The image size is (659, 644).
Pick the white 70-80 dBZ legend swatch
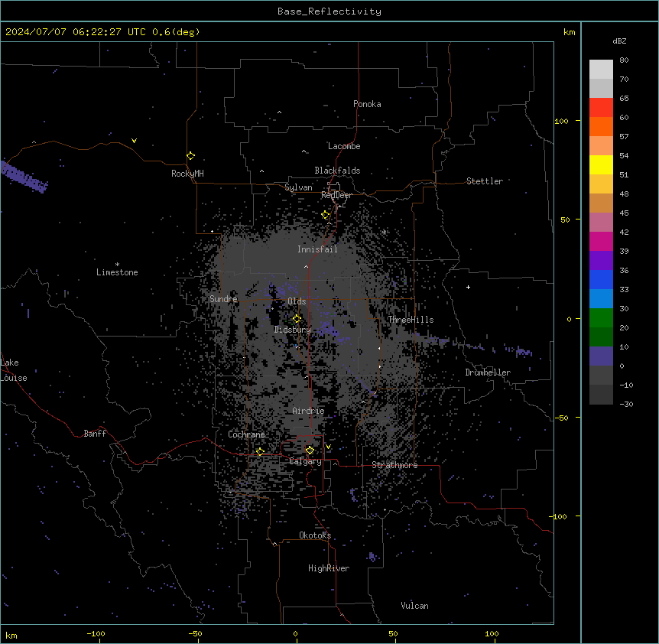[601, 70]
